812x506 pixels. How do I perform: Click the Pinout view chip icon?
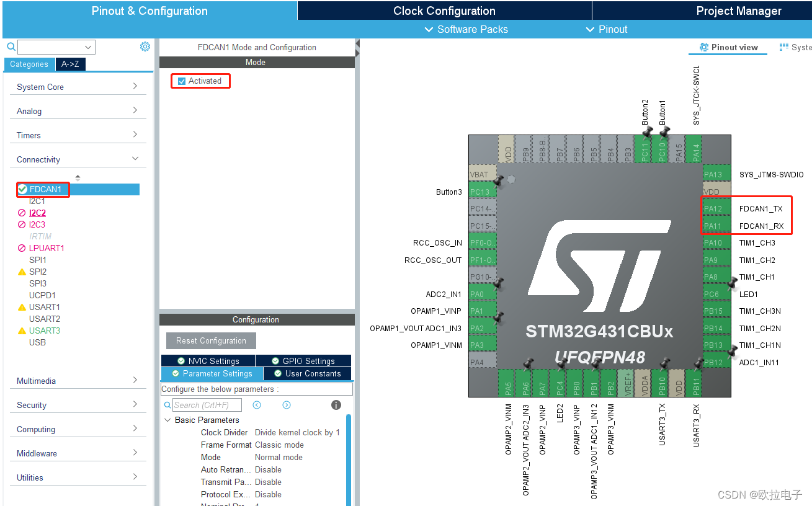(x=703, y=47)
